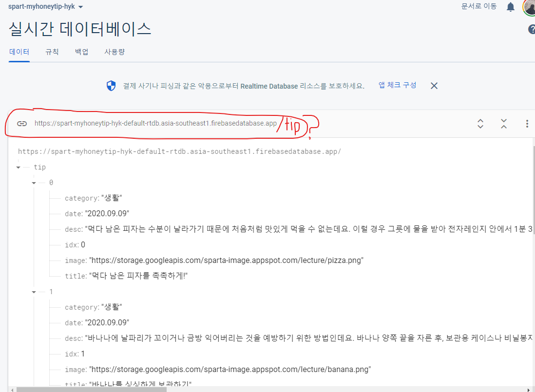
Task: Click the horizontal scrollbar thumb
Action: coord(92,390)
